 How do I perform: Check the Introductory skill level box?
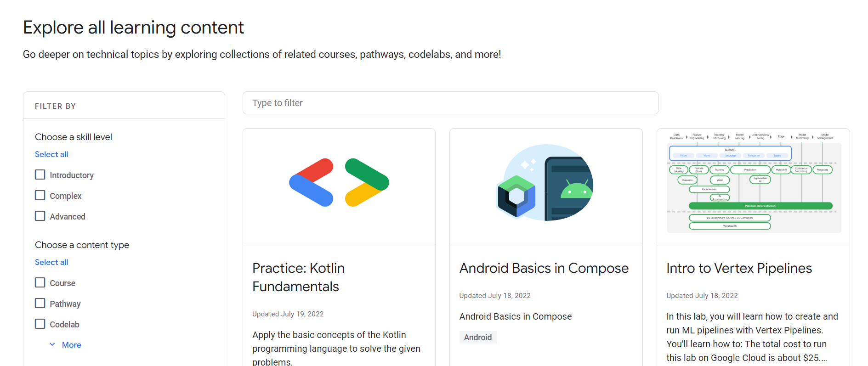click(x=40, y=175)
